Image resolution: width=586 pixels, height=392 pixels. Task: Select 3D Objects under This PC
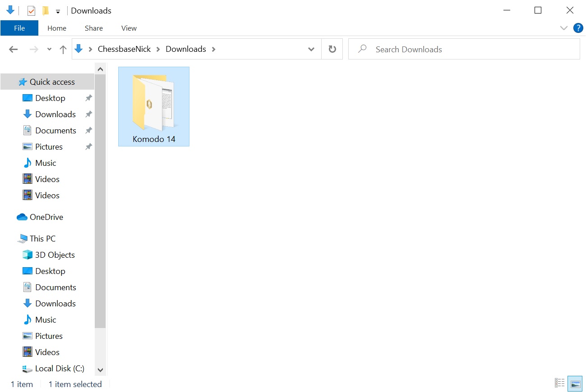(55, 255)
